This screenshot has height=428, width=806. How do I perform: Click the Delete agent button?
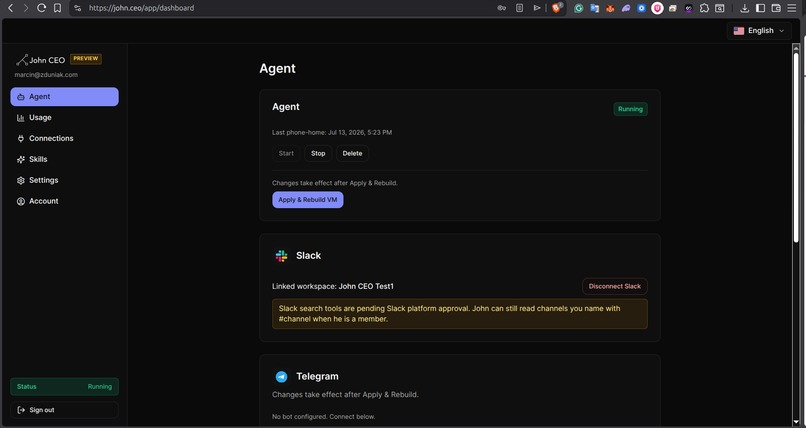click(352, 153)
